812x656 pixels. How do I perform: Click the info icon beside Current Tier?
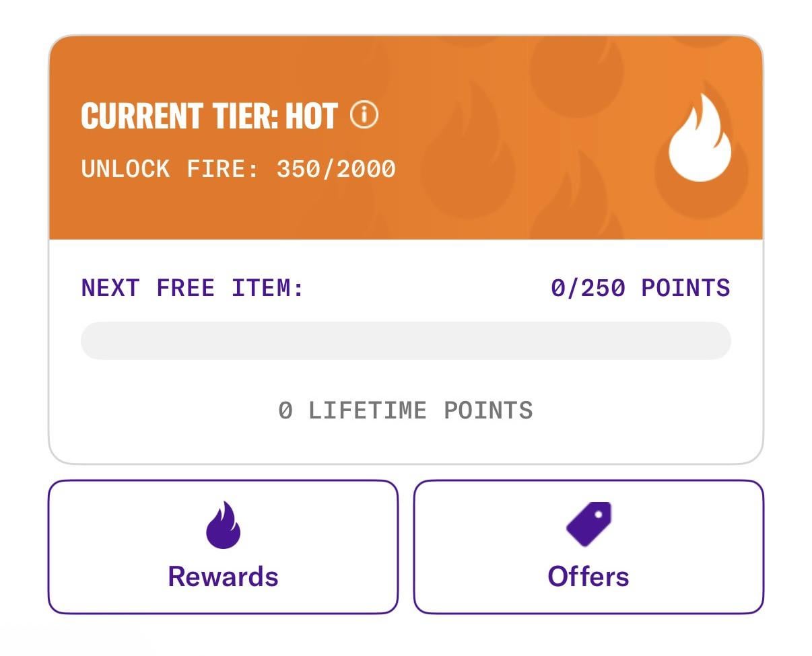(364, 115)
